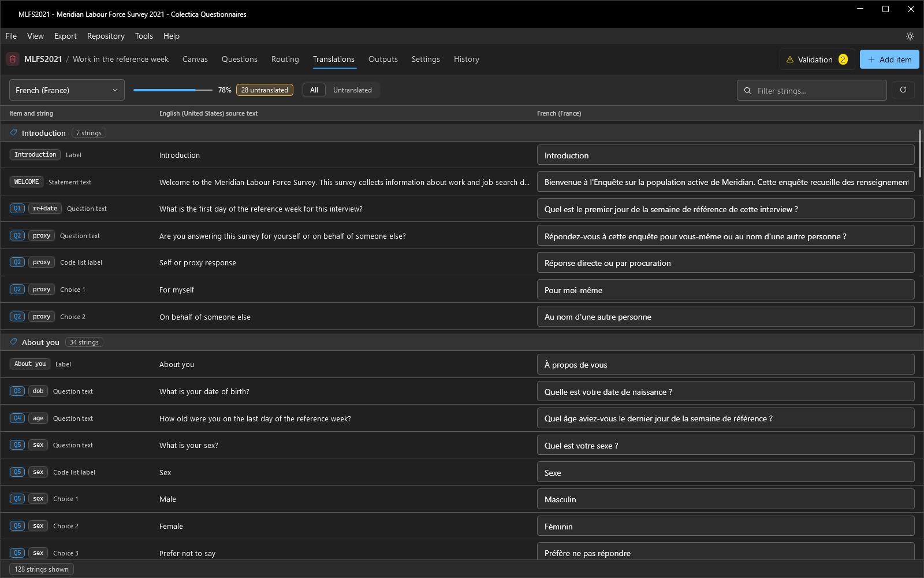The height and width of the screenshot is (578, 924).
Task: Click the Q4 badge on age row
Action: tap(17, 418)
